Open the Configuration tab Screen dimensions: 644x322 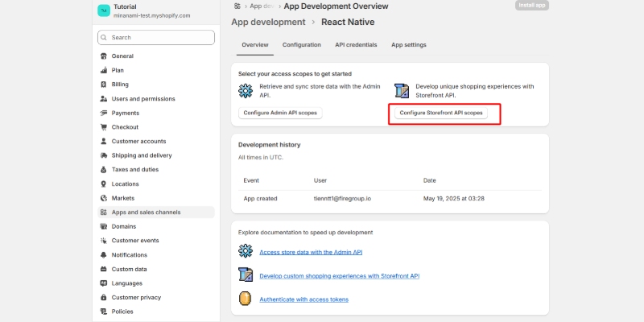tap(301, 45)
